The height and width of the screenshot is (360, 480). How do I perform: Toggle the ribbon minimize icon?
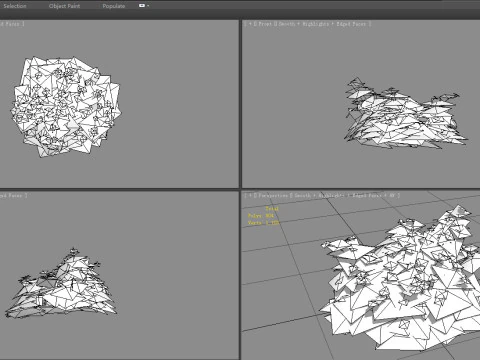coord(142,6)
